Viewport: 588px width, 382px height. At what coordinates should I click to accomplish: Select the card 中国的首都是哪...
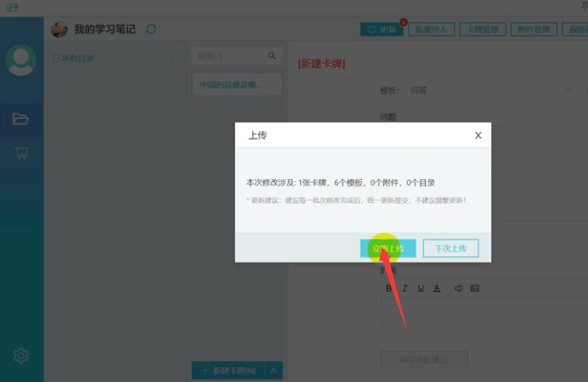click(x=237, y=85)
